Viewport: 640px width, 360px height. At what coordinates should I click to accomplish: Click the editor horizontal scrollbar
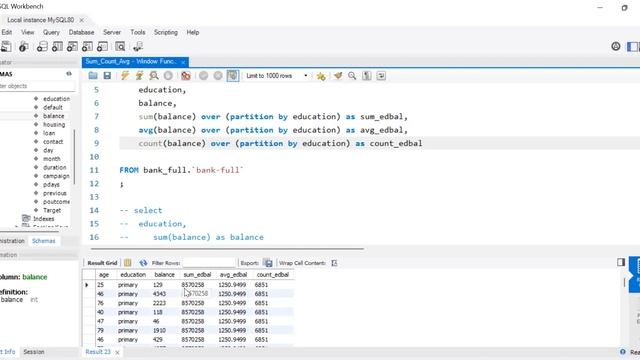(227, 248)
